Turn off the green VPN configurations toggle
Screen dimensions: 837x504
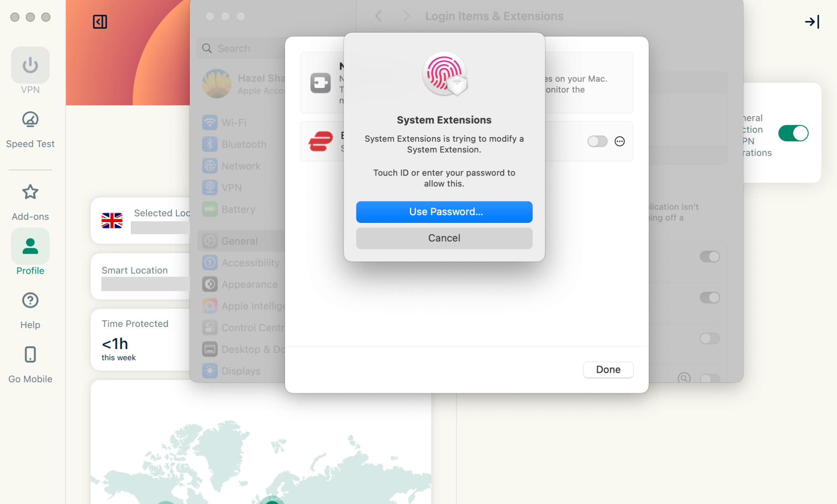coord(793,133)
